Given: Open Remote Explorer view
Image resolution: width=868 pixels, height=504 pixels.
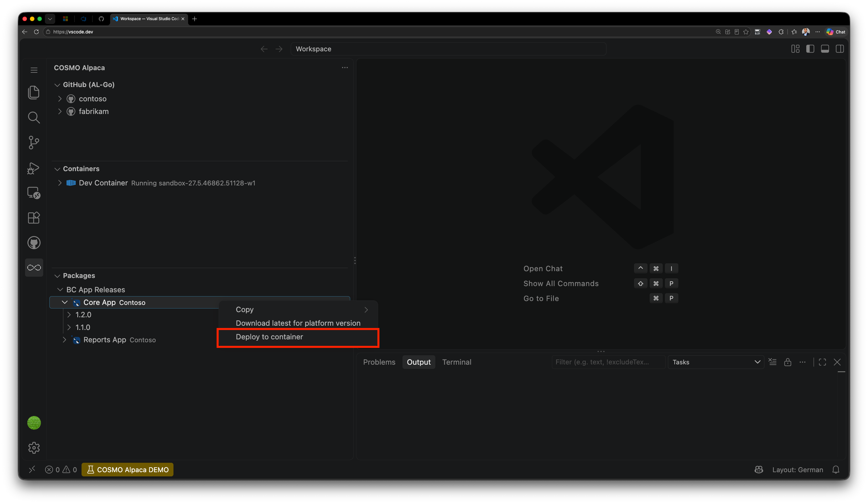Looking at the screenshot, I should (x=34, y=193).
